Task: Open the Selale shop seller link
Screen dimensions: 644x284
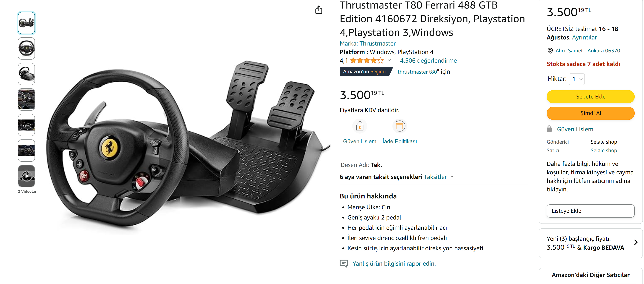Action: (x=604, y=150)
